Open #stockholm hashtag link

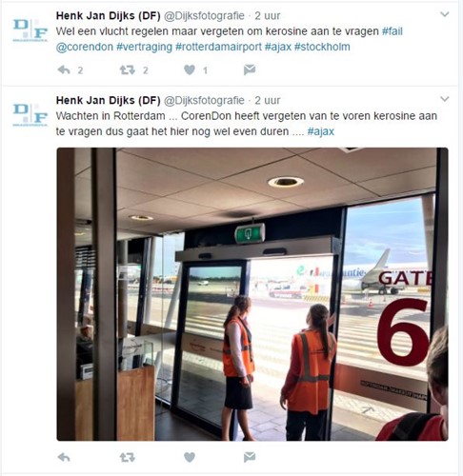(x=322, y=47)
